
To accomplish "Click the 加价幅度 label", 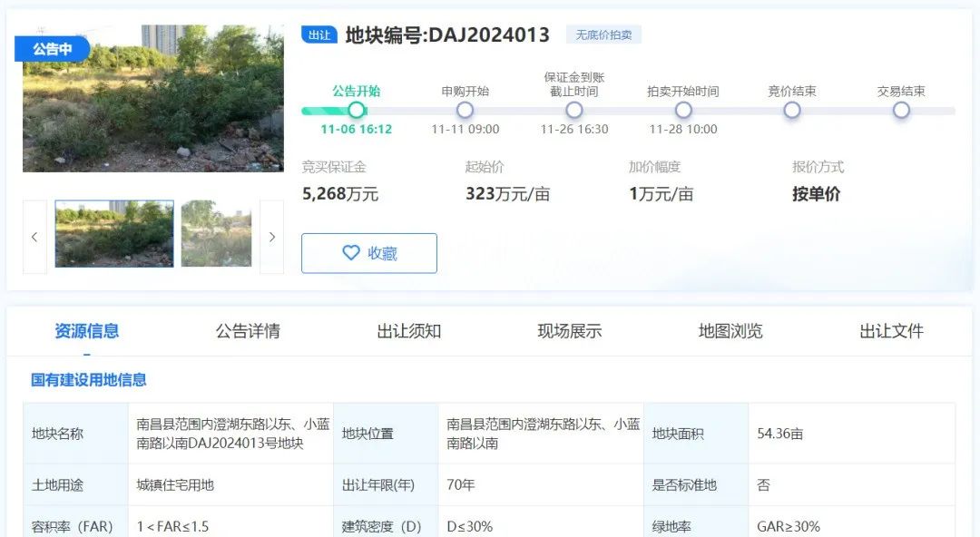I will [654, 167].
